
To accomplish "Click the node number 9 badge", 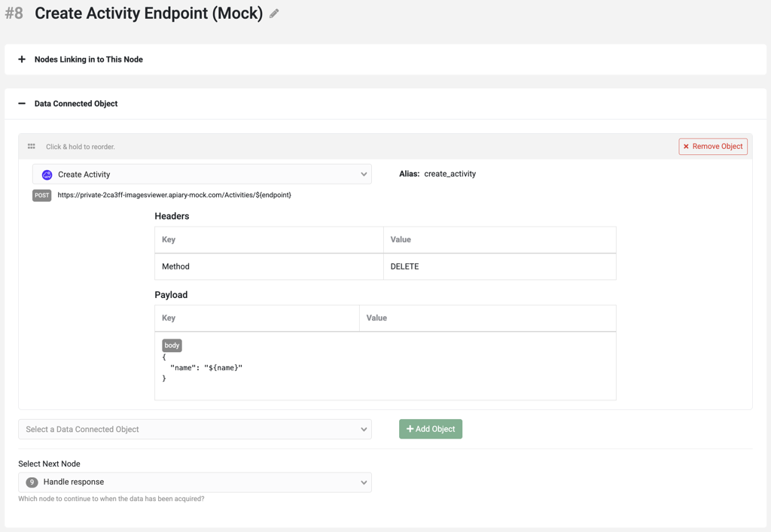I will click(x=32, y=482).
